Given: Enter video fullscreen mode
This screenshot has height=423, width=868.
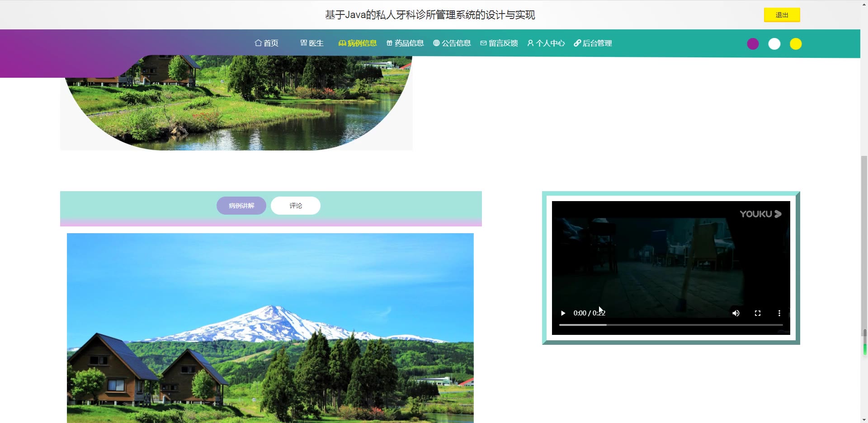Looking at the screenshot, I should 758,313.
